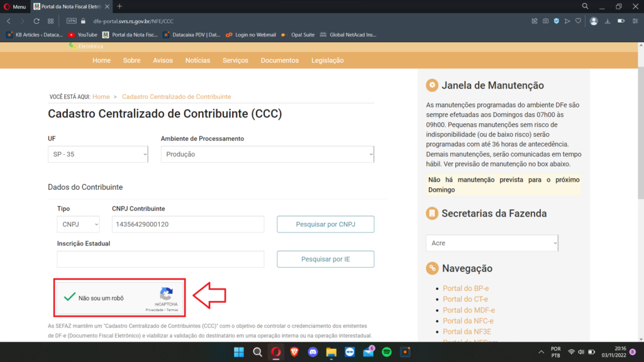Expand the UF dropdown showing SP - 35

[x=98, y=154]
